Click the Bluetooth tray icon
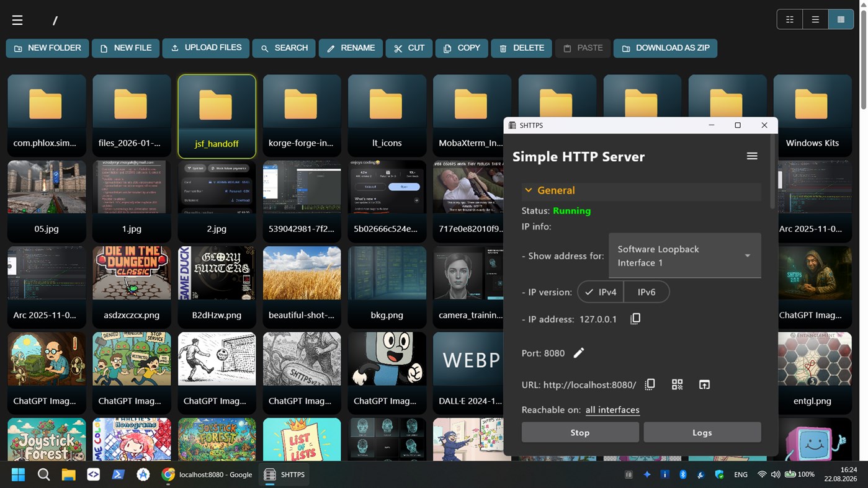The width and height of the screenshot is (868, 488). (683, 474)
